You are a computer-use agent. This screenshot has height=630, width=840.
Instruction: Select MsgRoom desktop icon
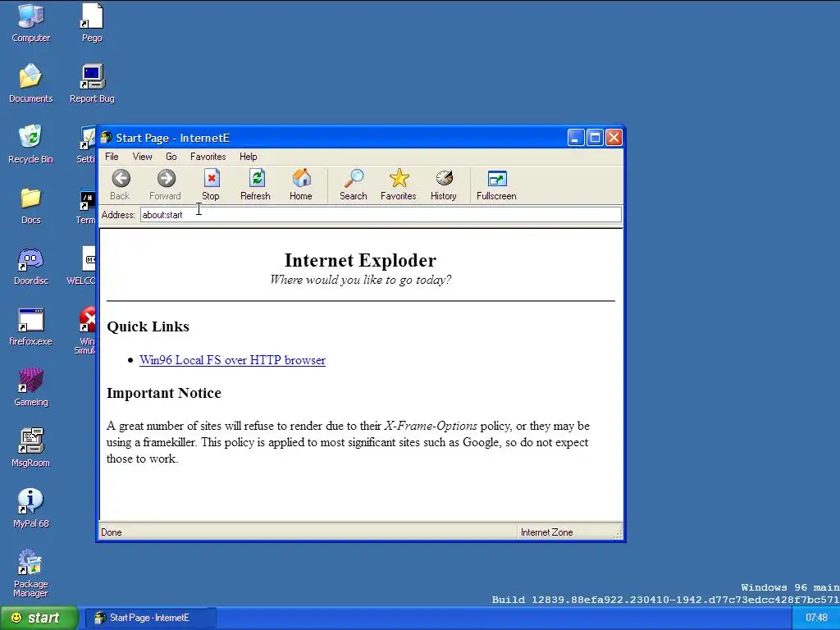coord(31,448)
